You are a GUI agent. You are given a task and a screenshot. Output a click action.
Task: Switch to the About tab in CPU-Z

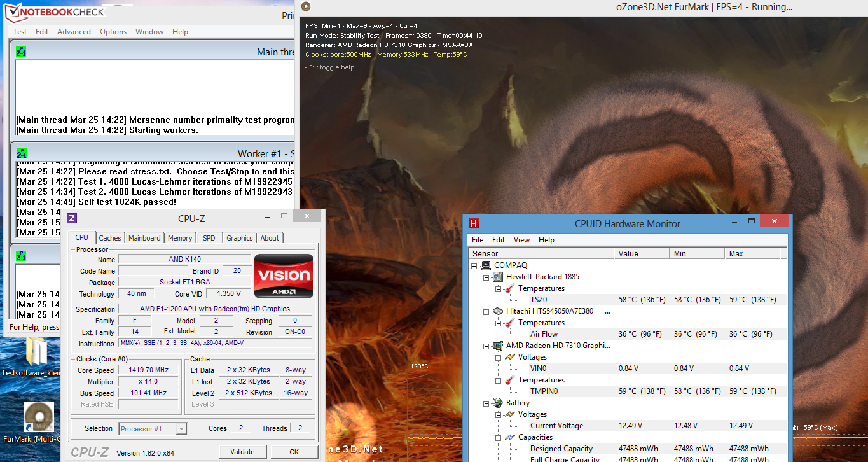click(x=270, y=238)
